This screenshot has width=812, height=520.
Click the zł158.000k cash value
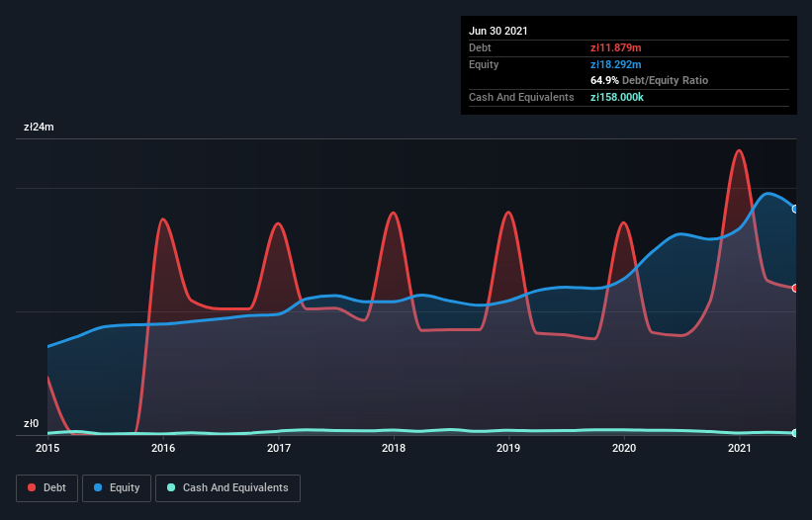point(617,97)
